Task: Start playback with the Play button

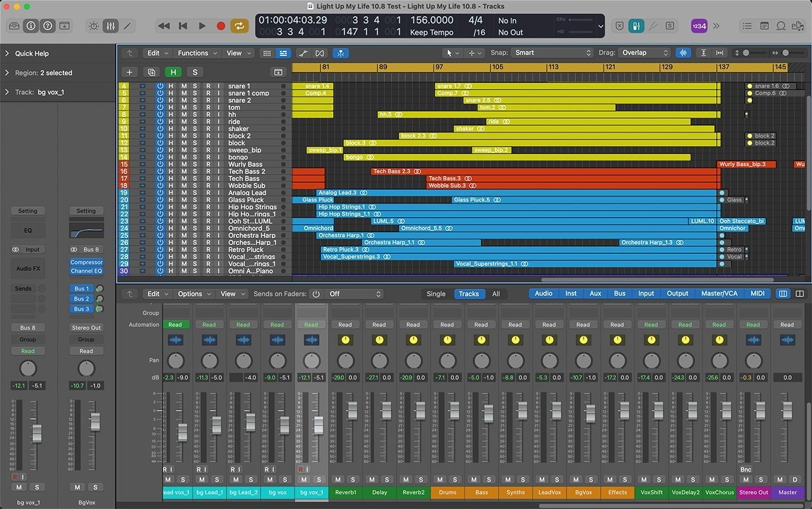Action: point(202,26)
